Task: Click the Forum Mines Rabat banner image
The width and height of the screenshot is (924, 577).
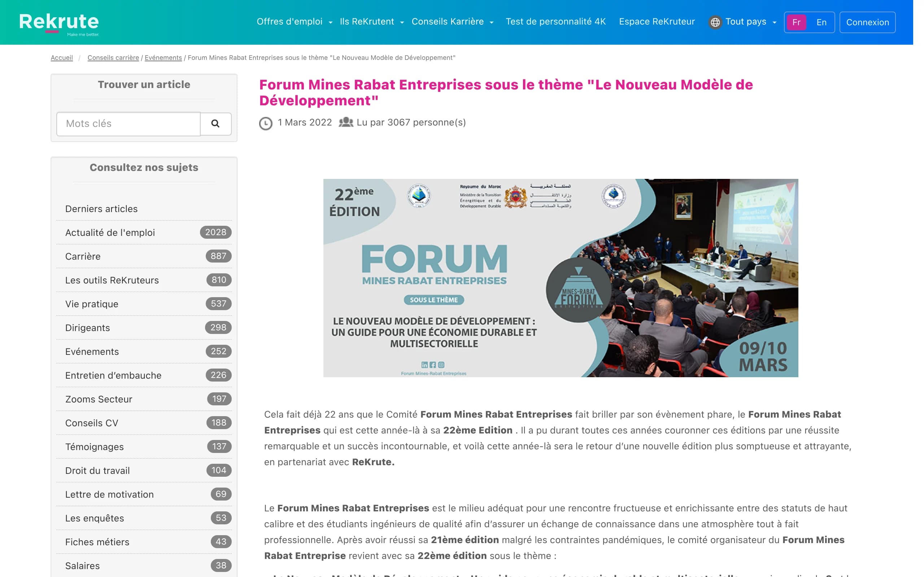Action: [561, 278]
